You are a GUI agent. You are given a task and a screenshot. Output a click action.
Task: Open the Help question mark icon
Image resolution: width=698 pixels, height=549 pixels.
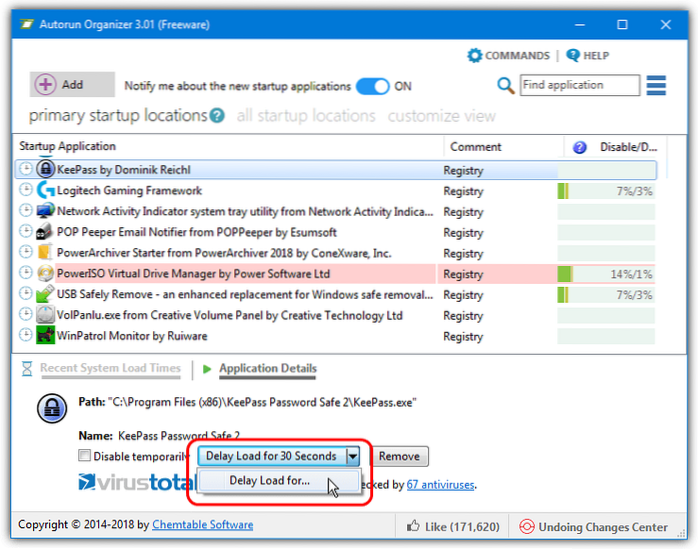pos(573,56)
